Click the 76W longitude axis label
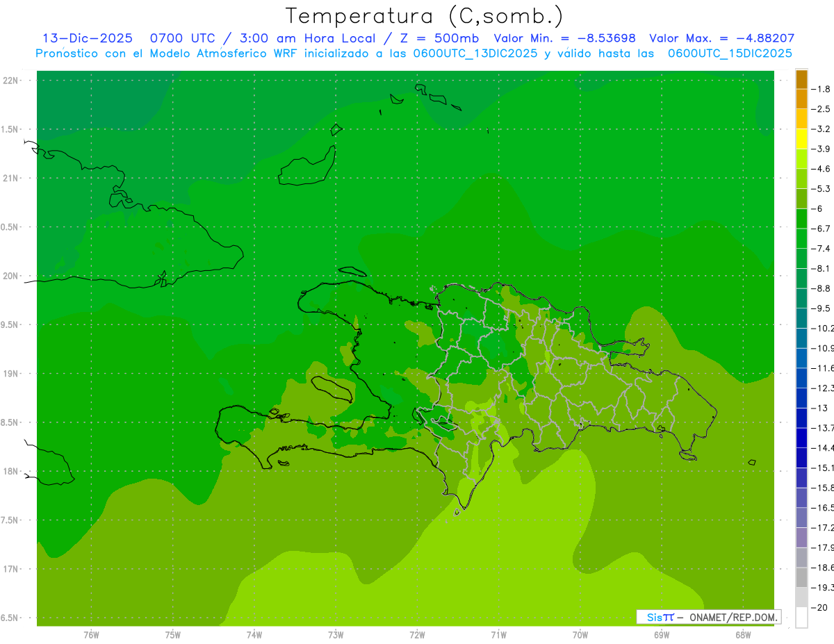 coord(91,634)
